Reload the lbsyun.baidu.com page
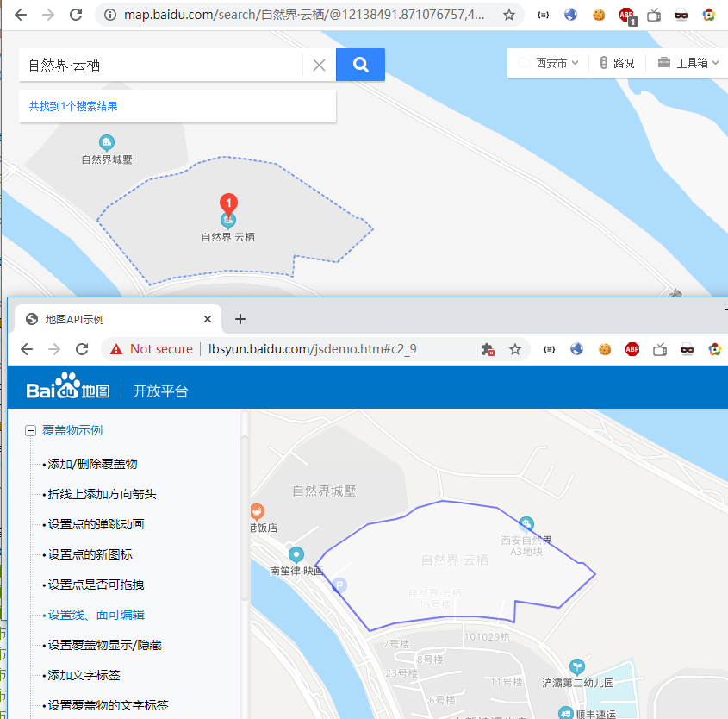Viewport: 728px width, 719px height. [x=82, y=349]
